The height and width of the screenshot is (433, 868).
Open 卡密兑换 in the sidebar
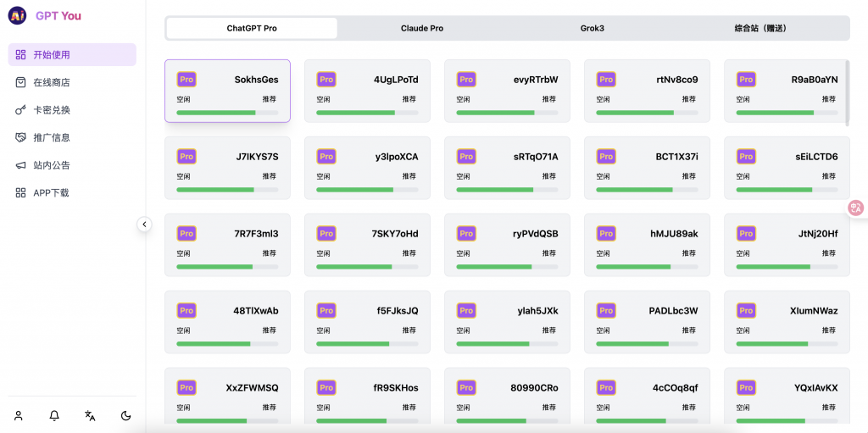coord(72,109)
